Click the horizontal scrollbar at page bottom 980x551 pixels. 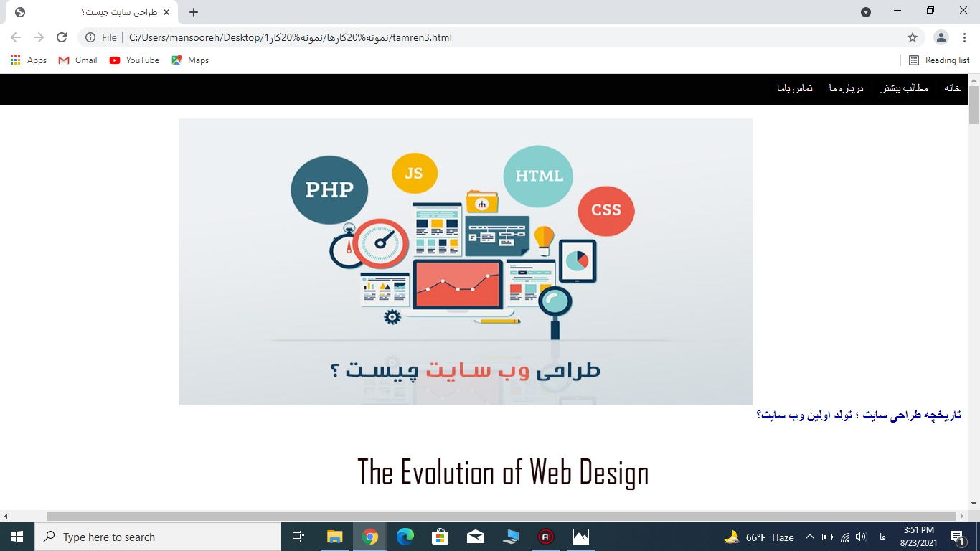501,516
